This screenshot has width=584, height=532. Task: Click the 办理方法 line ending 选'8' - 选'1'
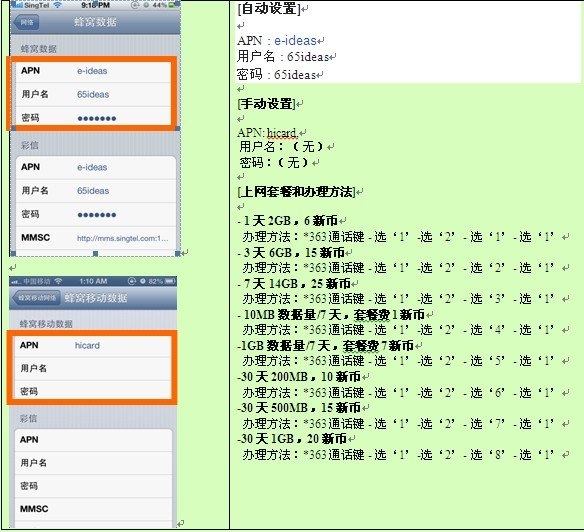click(399, 455)
